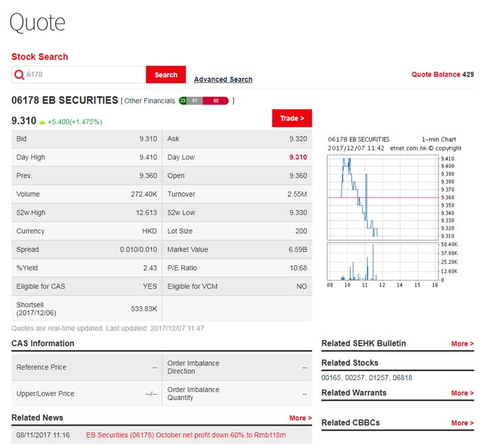
Task: Click the 08/11/2017 11:16 news date
Action: coord(43,435)
